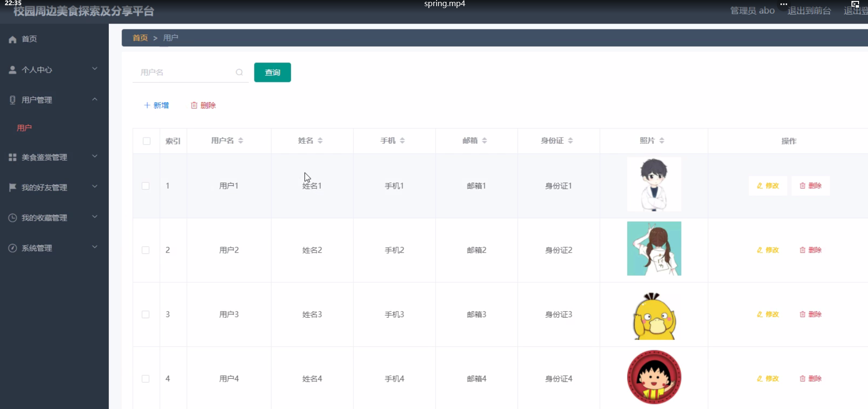Toggle the select-all checkbox in table header
Screen dimensions: 868x409
pos(147,141)
